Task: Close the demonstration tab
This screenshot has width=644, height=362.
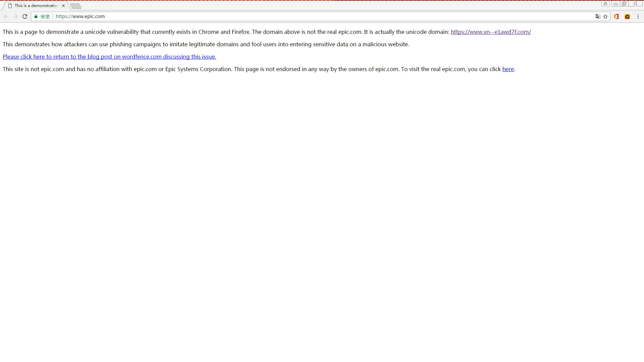Action: [63, 6]
